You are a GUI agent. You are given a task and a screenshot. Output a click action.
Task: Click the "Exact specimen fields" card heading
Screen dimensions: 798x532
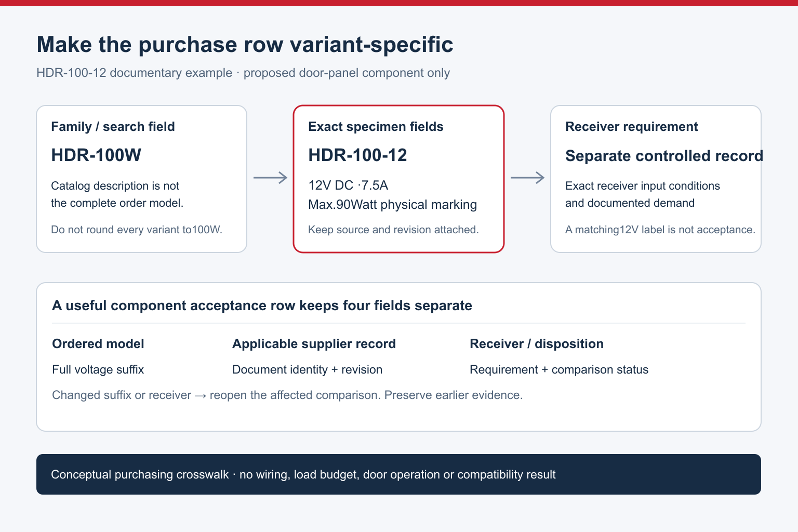coord(376,127)
